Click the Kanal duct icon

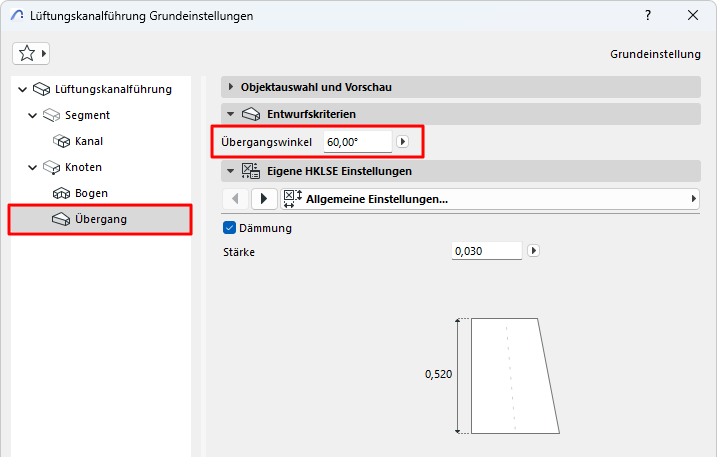click(x=61, y=141)
